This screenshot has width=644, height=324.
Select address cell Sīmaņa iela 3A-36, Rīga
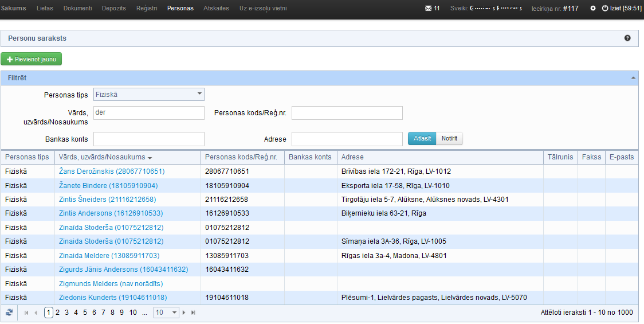pos(440,241)
